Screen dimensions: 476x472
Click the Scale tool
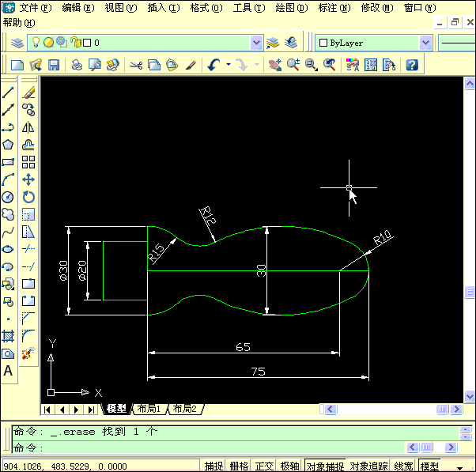(x=28, y=214)
